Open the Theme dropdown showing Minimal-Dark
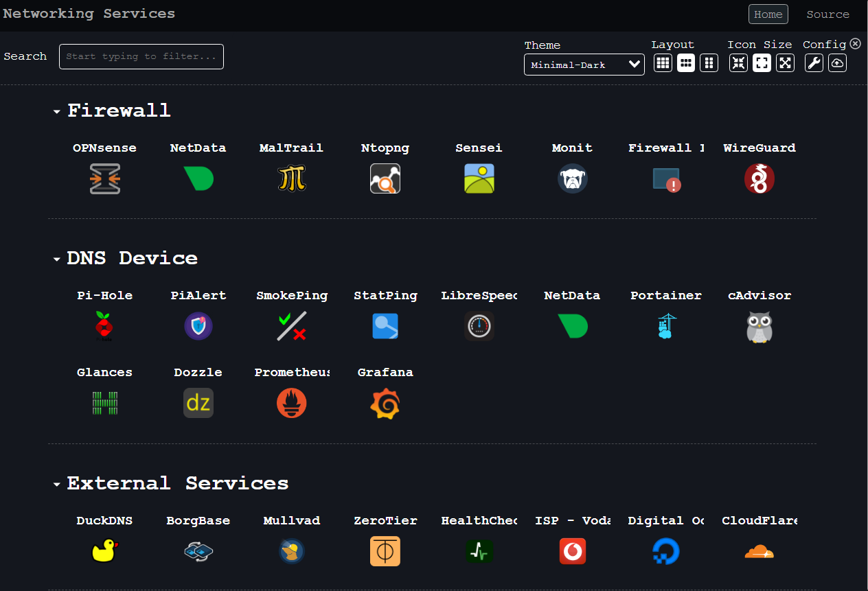This screenshot has width=868, height=591. coord(584,65)
